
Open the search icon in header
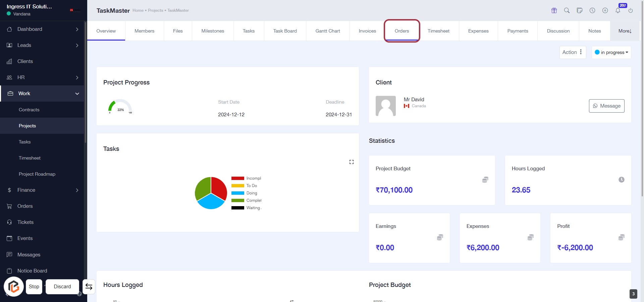[567, 10]
